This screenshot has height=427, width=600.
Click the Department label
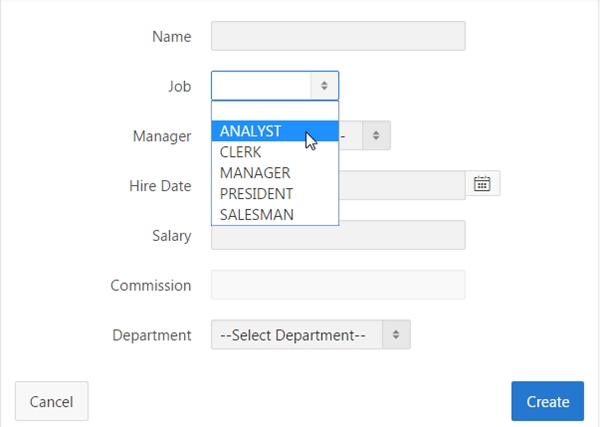click(x=151, y=335)
